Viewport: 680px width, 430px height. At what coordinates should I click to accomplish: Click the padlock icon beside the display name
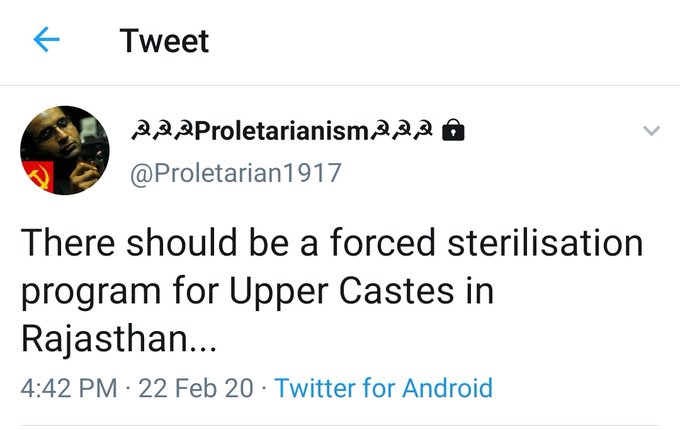click(x=453, y=132)
